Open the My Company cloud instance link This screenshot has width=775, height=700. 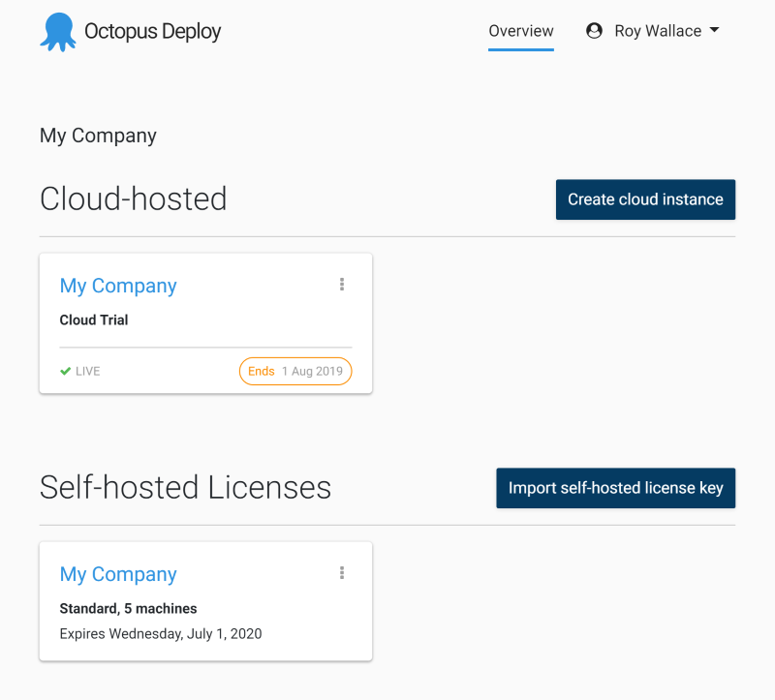(118, 285)
